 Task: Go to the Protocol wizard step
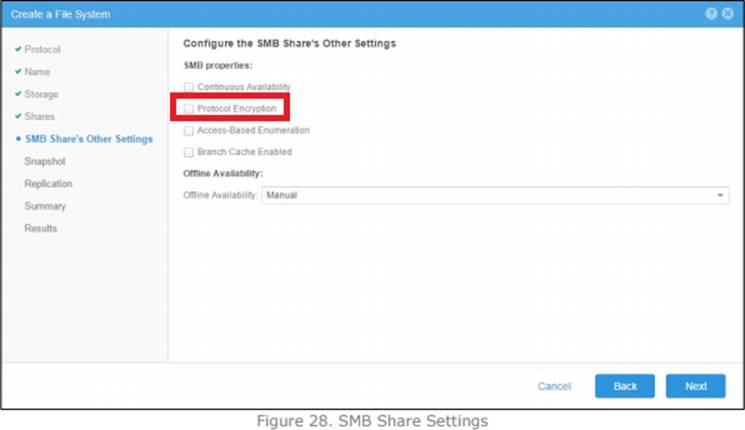click(42, 50)
